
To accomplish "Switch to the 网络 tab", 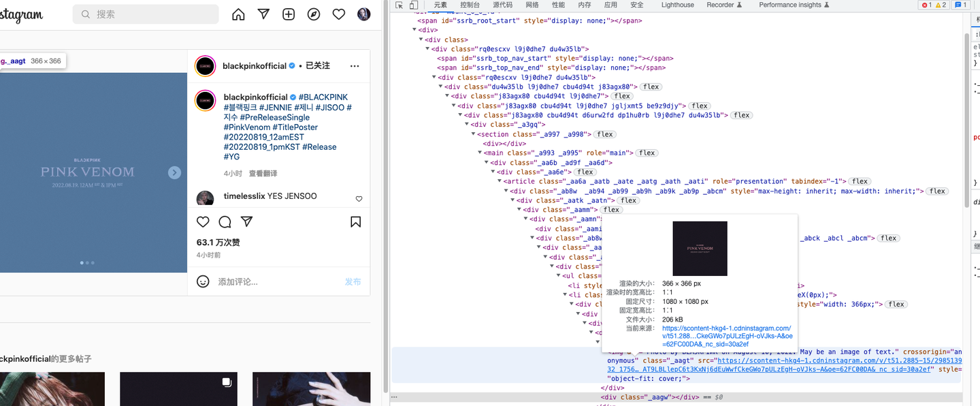I will pyautogui.click(x=532, y=5).
